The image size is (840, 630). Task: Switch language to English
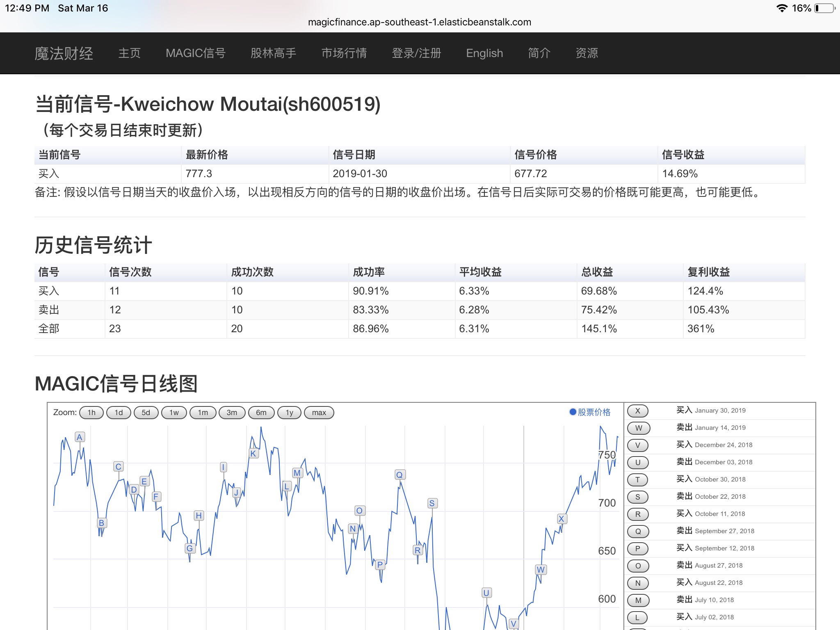pos(484,53)
